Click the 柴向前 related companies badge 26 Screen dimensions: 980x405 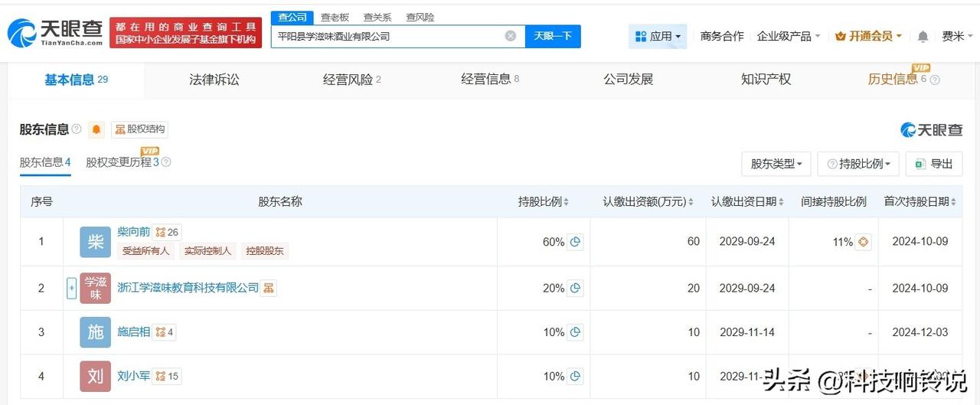coord(167,232)
